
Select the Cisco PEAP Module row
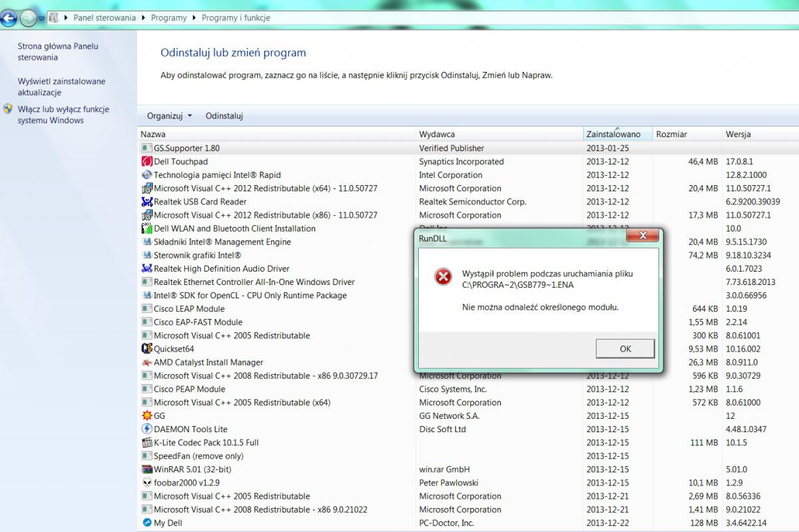pyautogui.click(x=468, y=389)
